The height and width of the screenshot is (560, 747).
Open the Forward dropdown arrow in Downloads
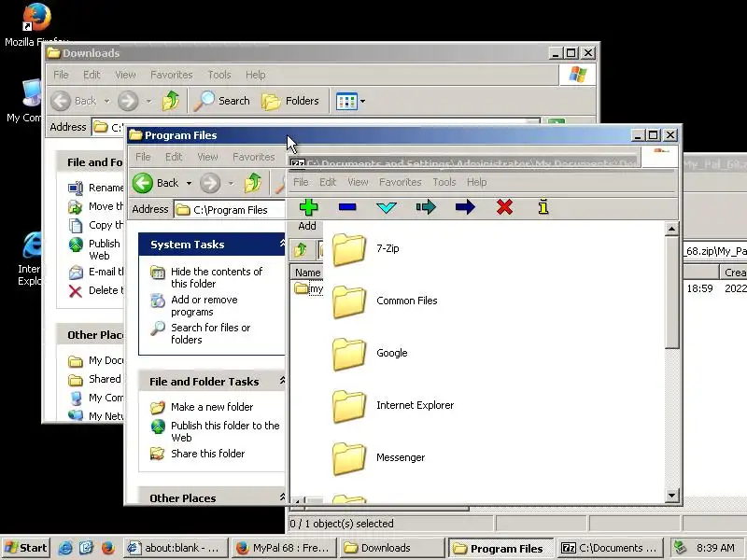[148, 102]
